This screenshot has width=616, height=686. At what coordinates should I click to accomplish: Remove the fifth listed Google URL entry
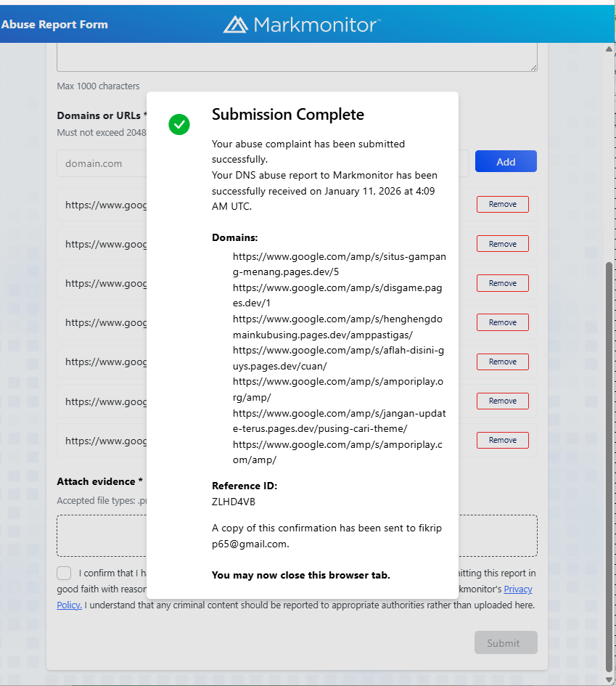[502, 362]
